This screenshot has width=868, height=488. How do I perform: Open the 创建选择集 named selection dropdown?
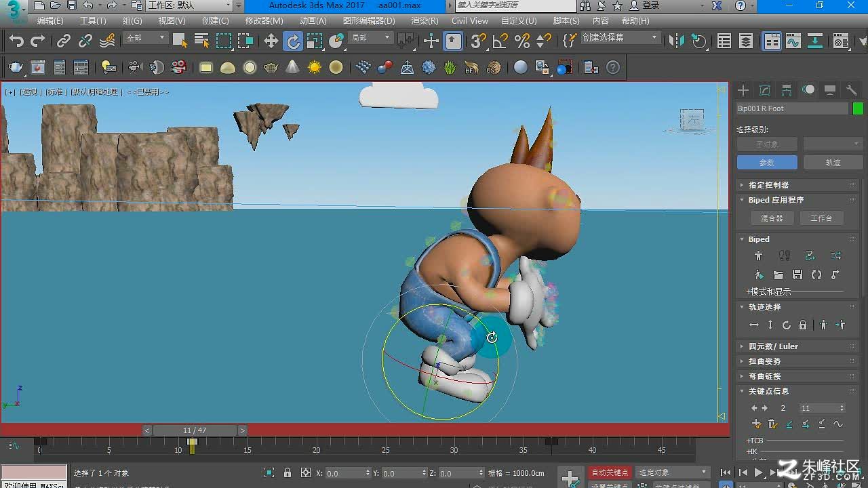tap(620, 38)
